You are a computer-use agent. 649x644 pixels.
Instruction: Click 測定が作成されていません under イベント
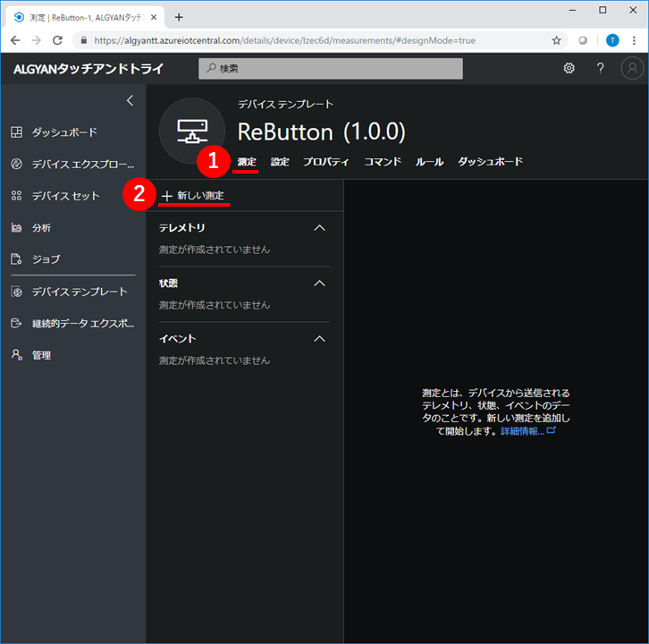point(215,360)
